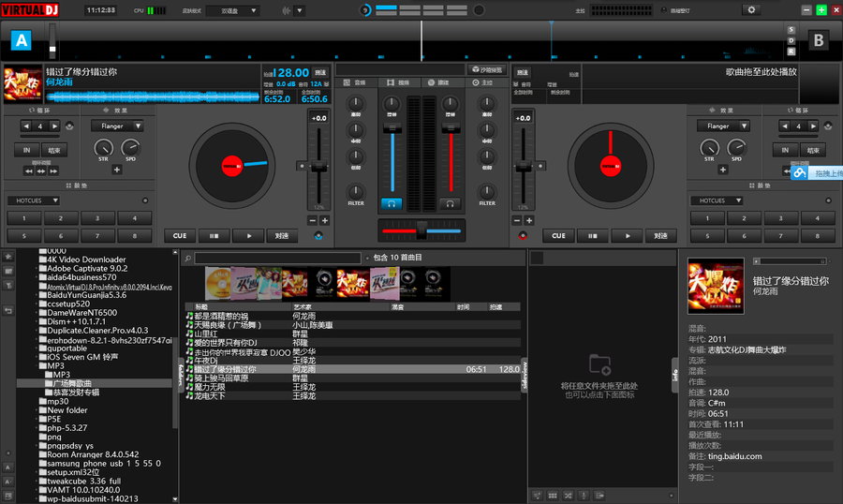Halve loop with double-left arrows on deck A
This screenshot has width=843, height=504.
(x=28, y=171)
